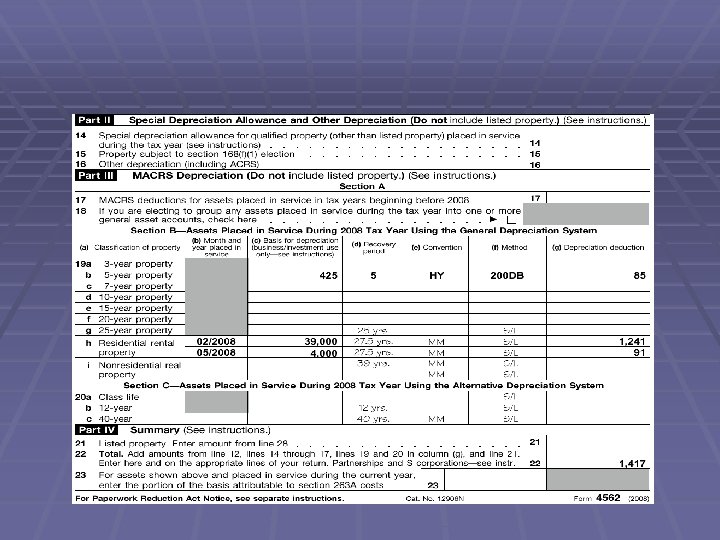Click the '7-year property' row label

[x=138, y=286]
